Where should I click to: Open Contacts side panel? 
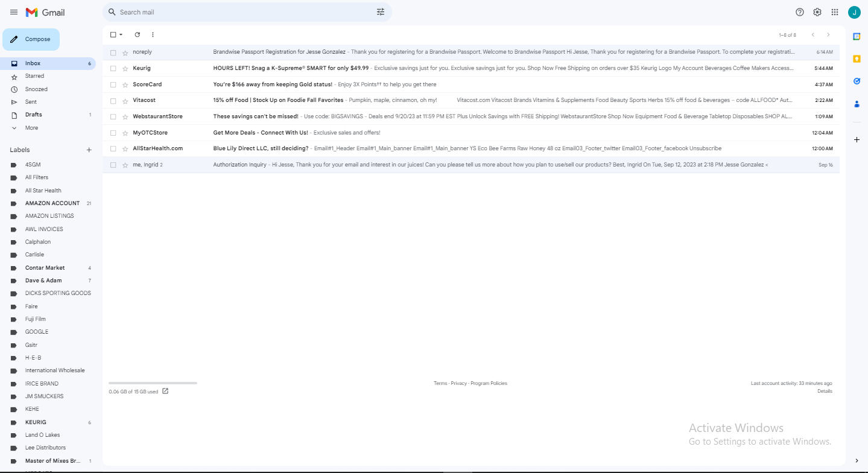[857, 104]
